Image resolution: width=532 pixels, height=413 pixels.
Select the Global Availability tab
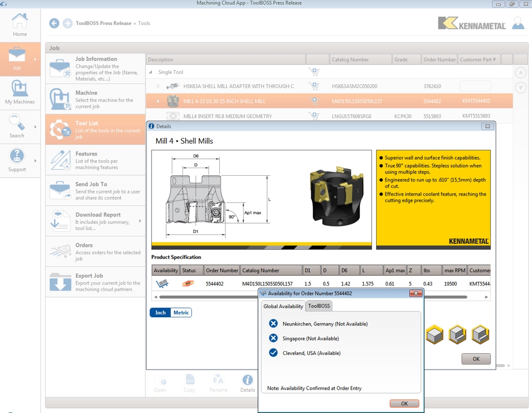283,306
